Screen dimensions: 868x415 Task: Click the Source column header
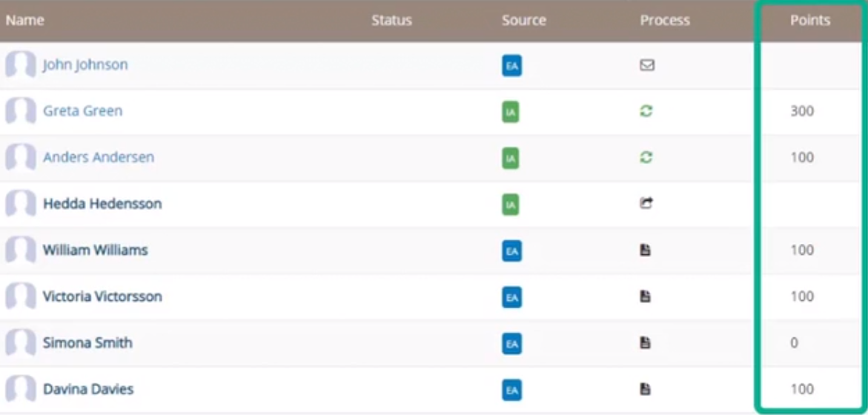click(523, 21)
